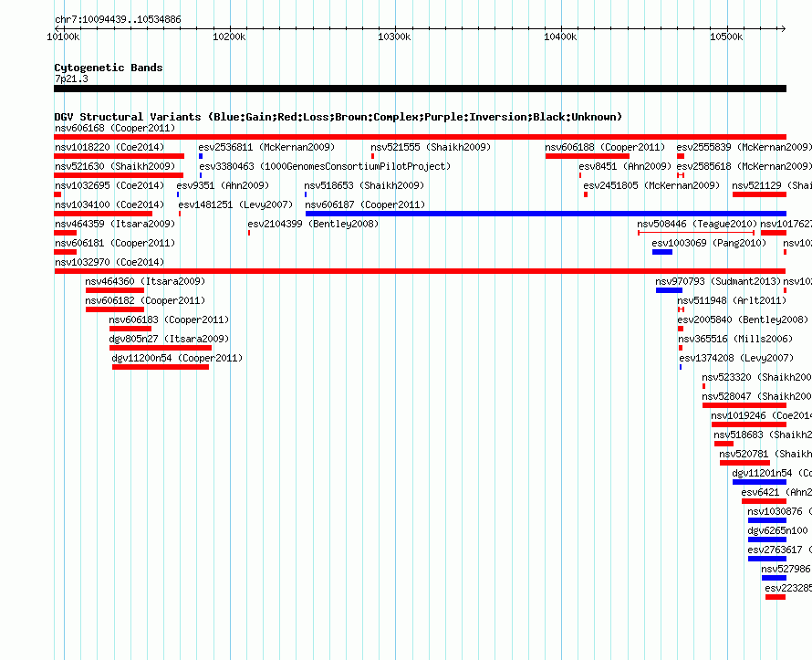
Task: Click esv2555839 (McKernan2009) label
Action: (744, 147)
